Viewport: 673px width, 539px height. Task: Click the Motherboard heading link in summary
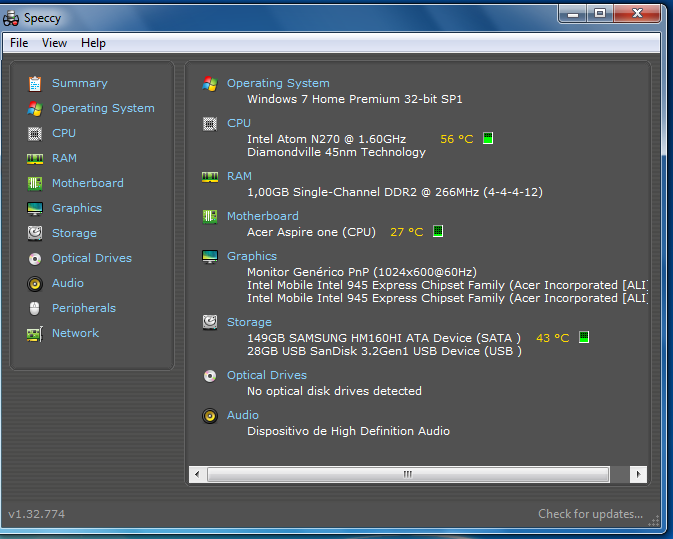[x=263, y=216]
